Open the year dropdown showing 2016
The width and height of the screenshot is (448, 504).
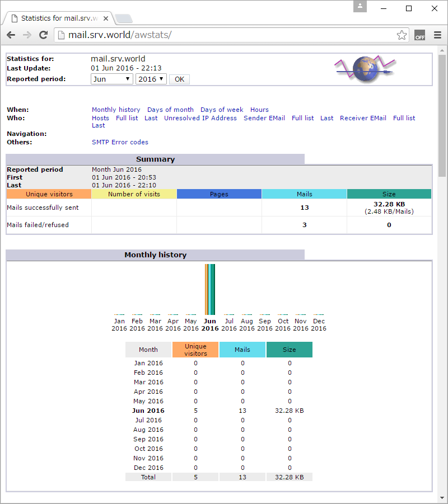pos(151,79)
